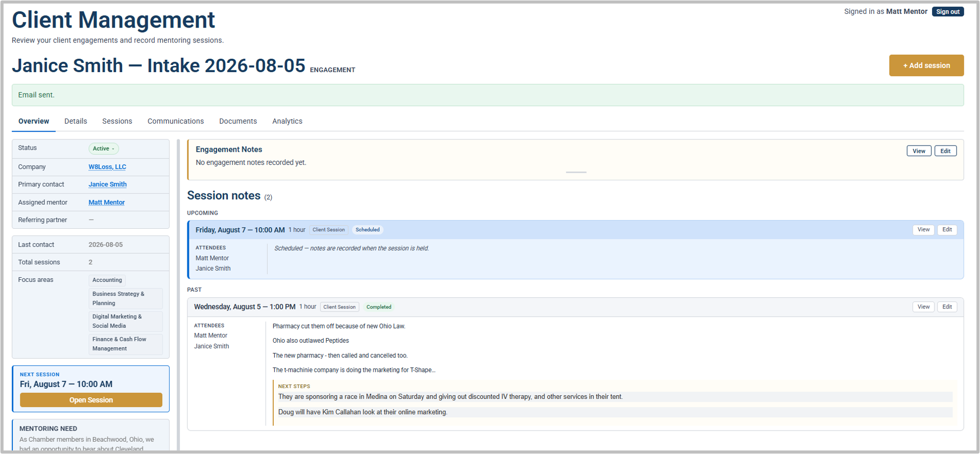Switch to the Details tab
Viewport: 980px width, 454px height.
76,121
